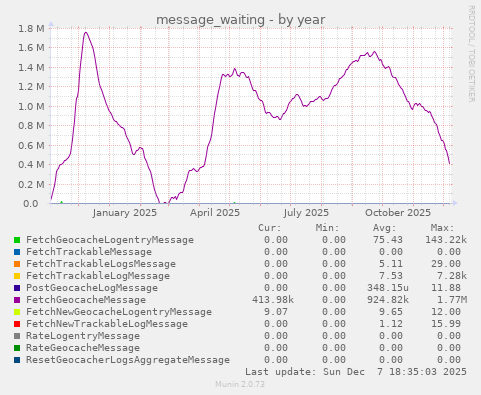The width and height of the screenshot is (481, 395).
Task: Click the 0.8 M y-axis label
Action: (x=31, y=126)
